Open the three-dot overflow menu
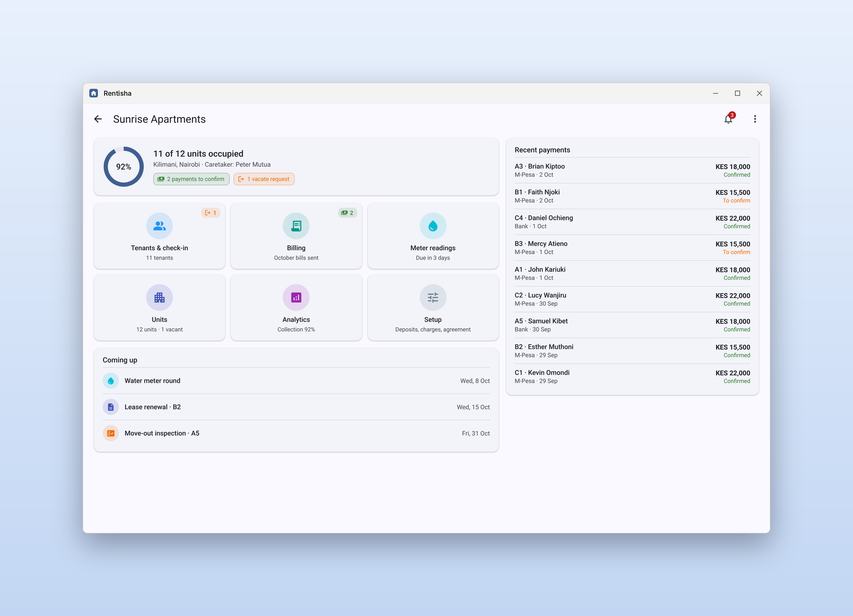 point(755,119)
